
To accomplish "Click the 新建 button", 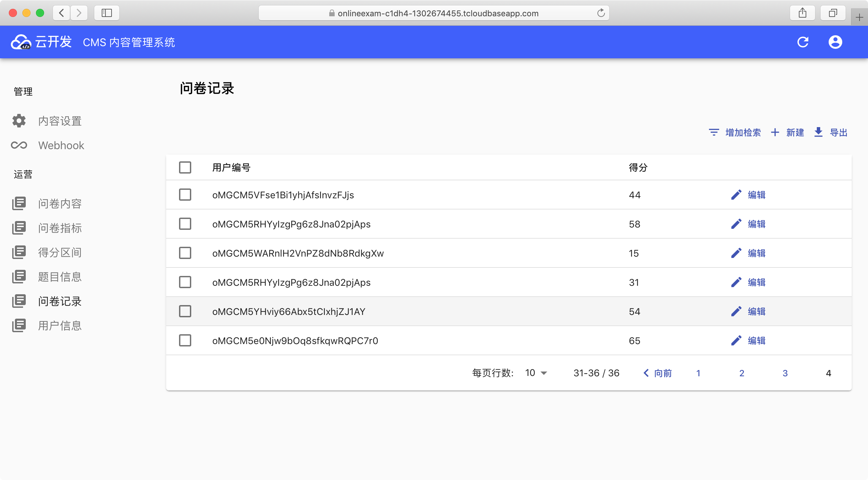I will [788, 132].
